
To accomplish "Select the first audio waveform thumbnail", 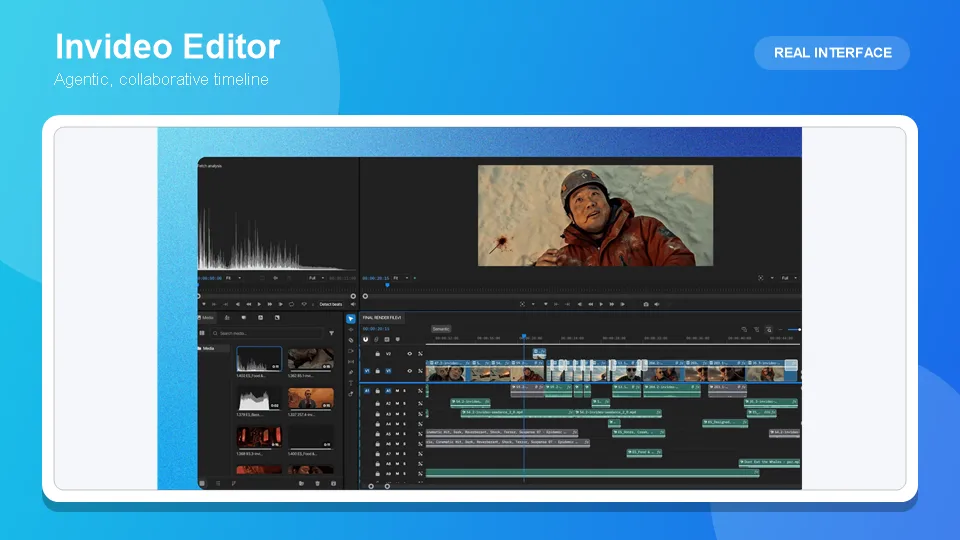I will pyautogui.click(x=259, y=359).
